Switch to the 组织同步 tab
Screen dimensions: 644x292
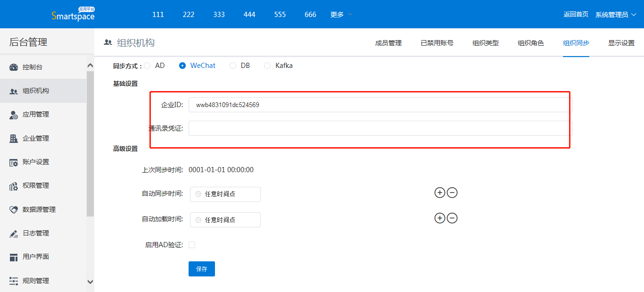[576, 43]
